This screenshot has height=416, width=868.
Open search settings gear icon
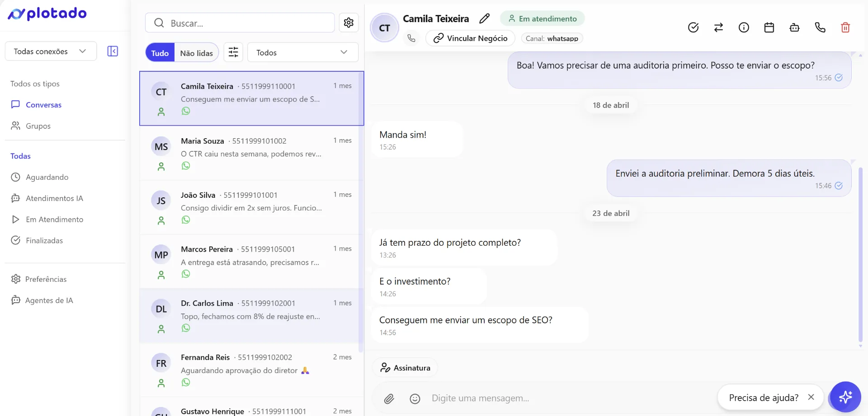point(349,23)
